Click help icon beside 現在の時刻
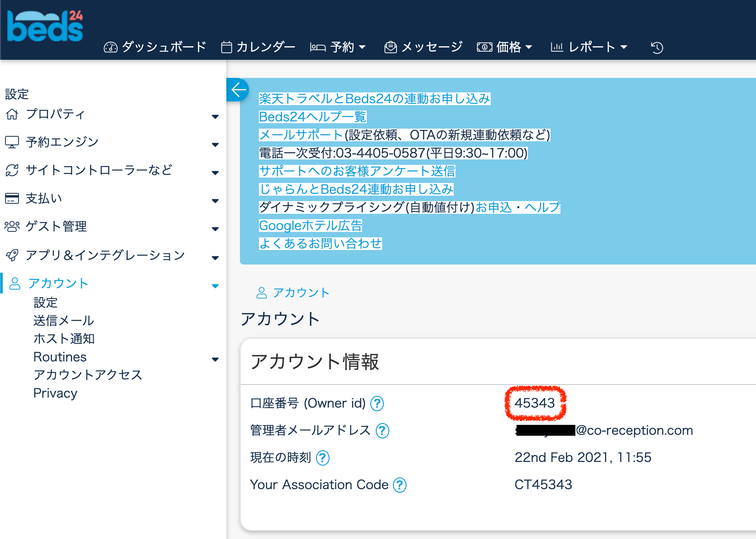The image size is (756, 539). [323, 457]
